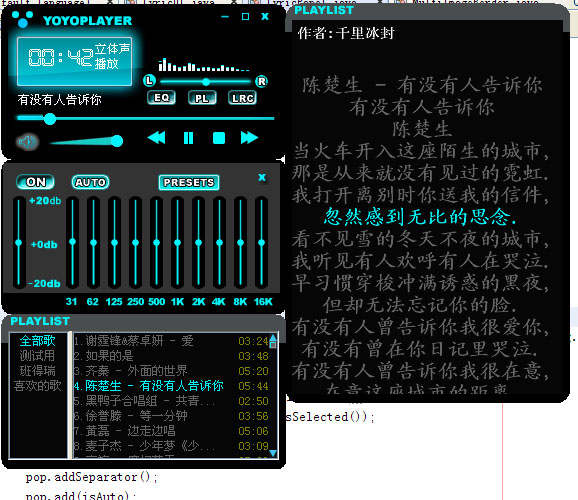Adjust the volume slider knob

tap(117, 141)
